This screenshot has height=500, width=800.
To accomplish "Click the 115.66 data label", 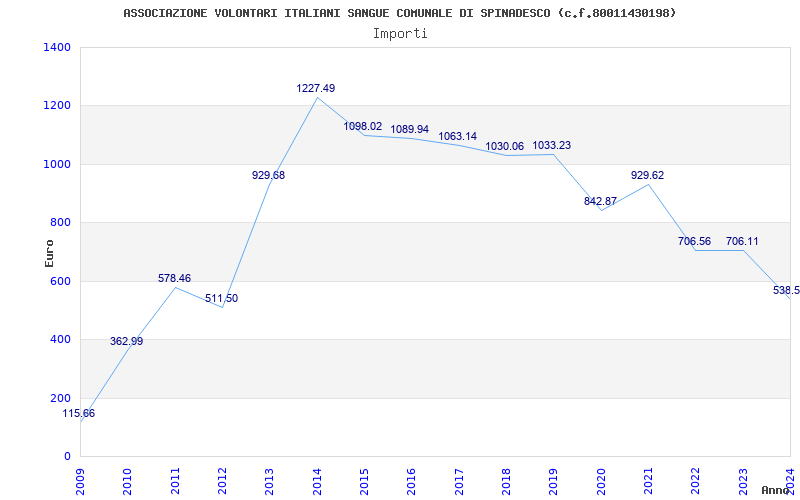I will point(79,413).
